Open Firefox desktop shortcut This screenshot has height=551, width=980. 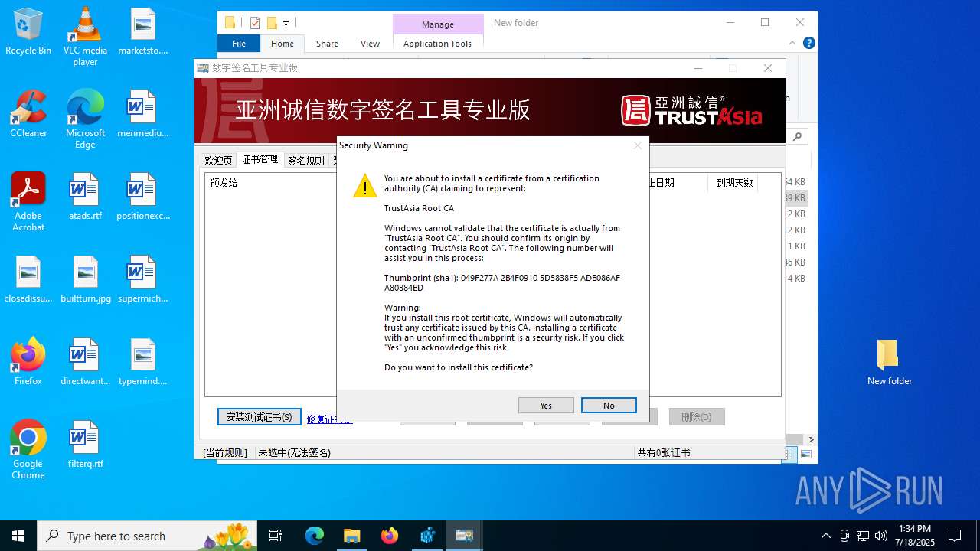click(28, 361)
